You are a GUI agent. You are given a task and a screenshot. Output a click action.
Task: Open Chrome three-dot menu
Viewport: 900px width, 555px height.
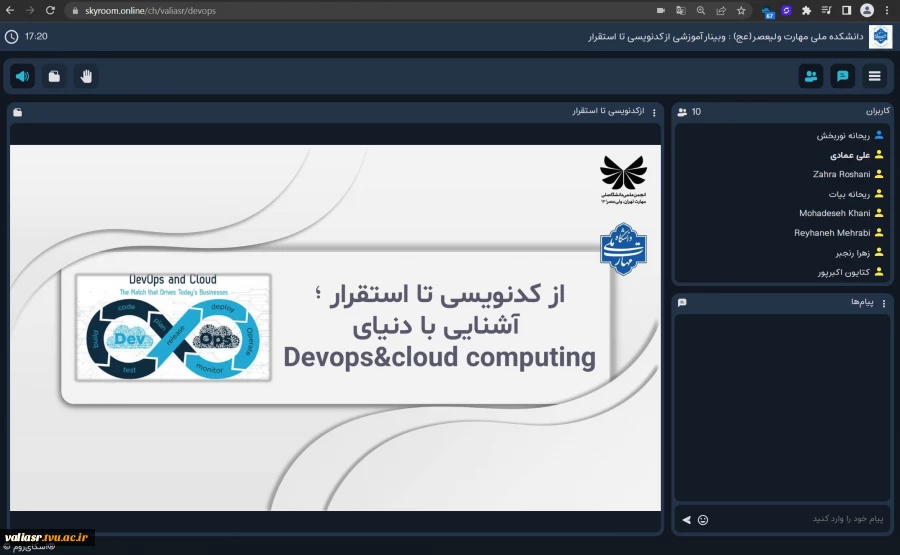point(887,10)
